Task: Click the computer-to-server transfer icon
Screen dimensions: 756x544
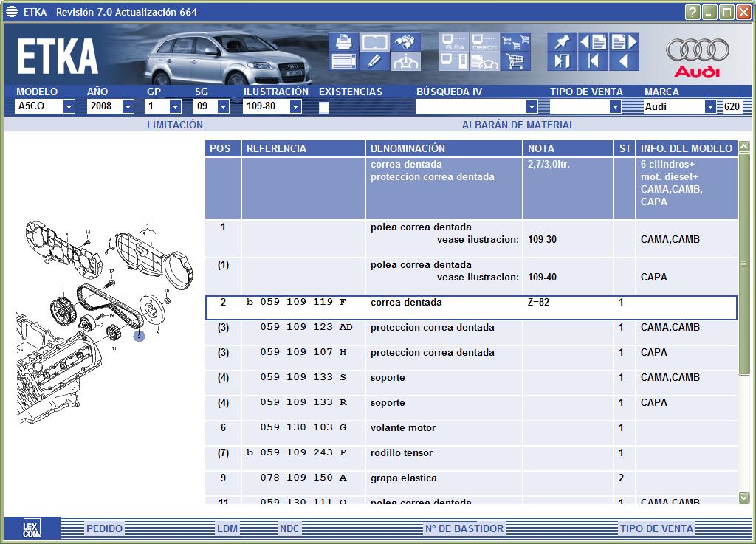Action: click(454, 61)
